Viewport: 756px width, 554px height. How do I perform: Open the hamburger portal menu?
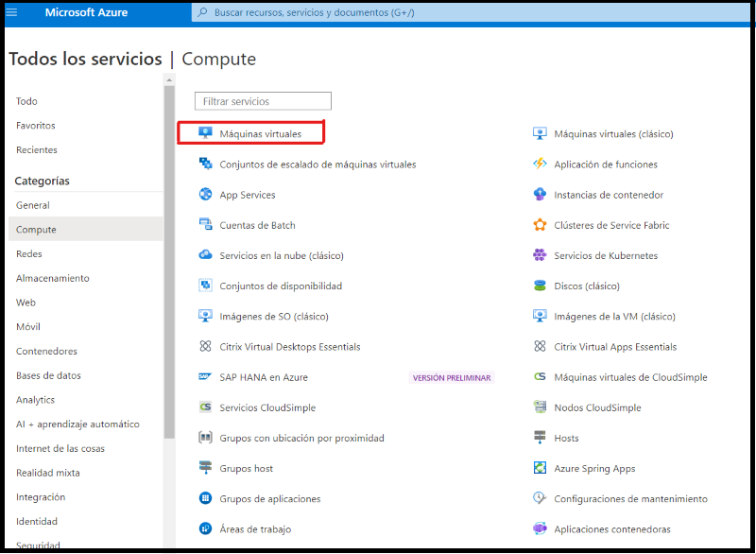pos(11,12)
